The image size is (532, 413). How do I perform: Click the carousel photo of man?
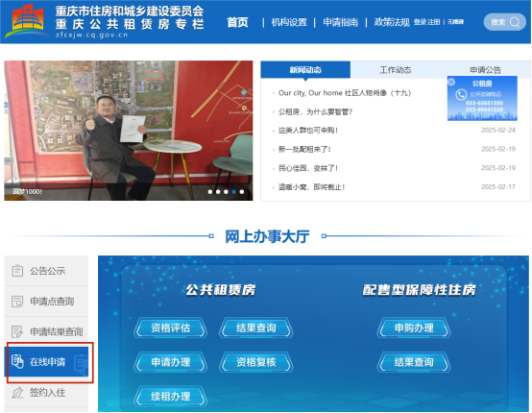tap(129, 131)
